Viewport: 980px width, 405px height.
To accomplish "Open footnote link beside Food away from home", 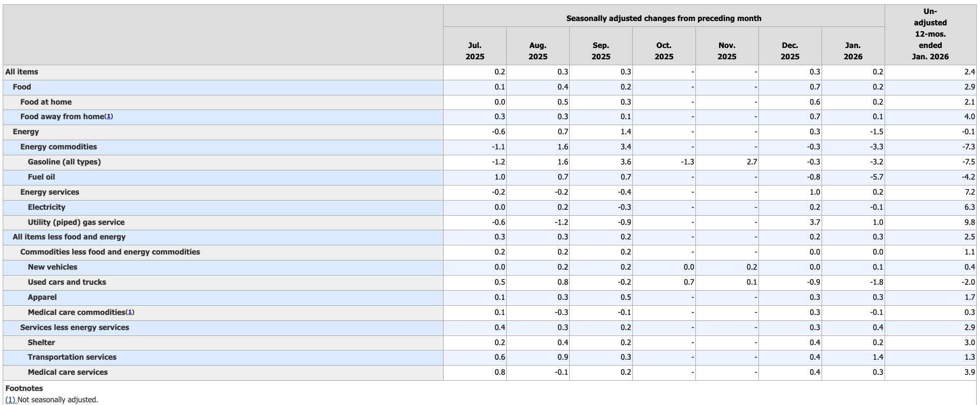I will 108,116.
